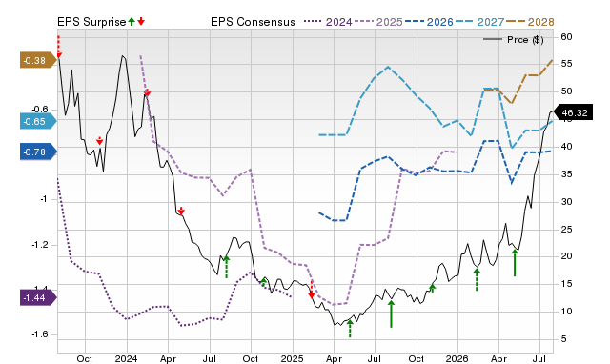This screenshot has height=364, width=610.
Task: Click the -0.6 label on the EPS axis
Action: point(39,110)
